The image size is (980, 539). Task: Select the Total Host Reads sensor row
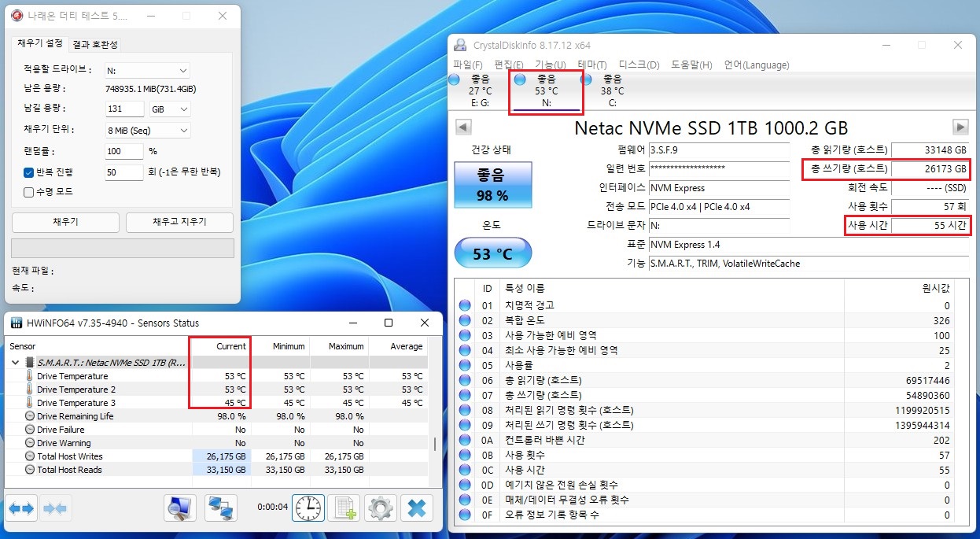click(x=217, y=470)
